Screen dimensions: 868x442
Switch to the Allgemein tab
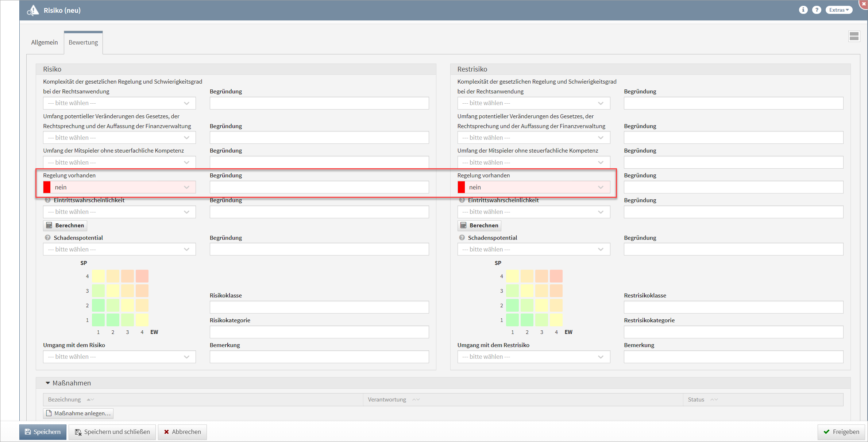(45, 42)
